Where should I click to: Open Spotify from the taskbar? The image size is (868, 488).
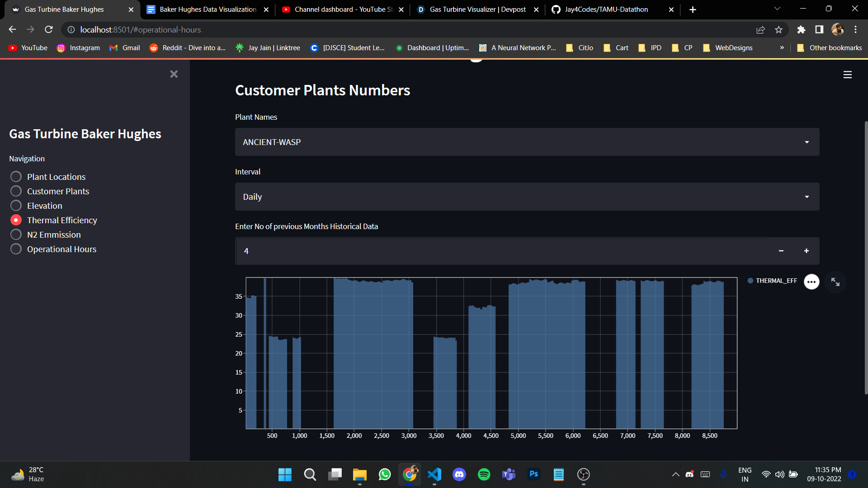pyautogui.click(x=484, y=474)
